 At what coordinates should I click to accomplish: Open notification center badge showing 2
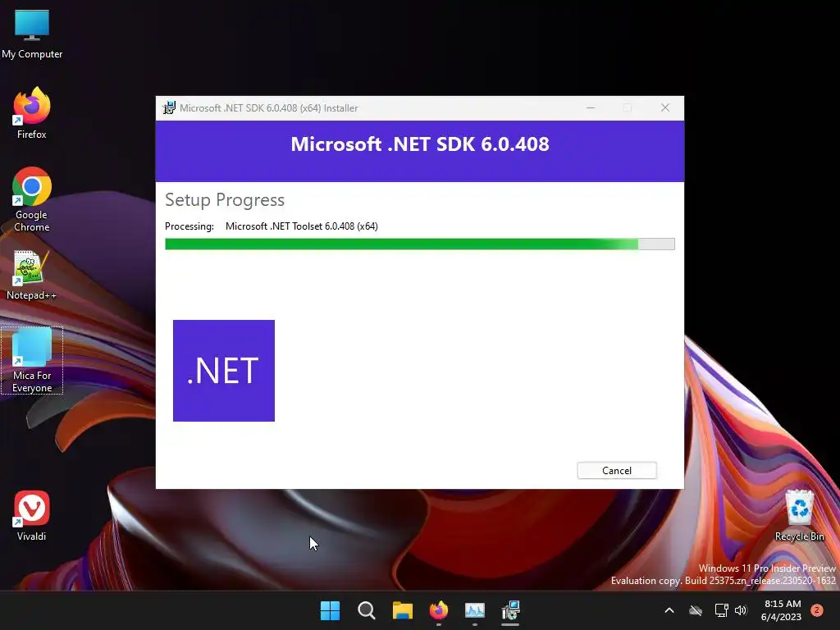point(817,610)
